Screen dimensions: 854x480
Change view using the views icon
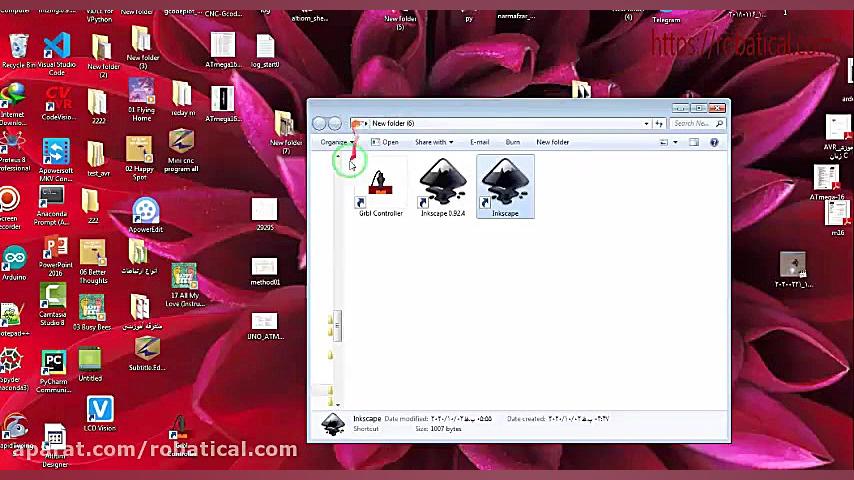click(x=664, y=142)
